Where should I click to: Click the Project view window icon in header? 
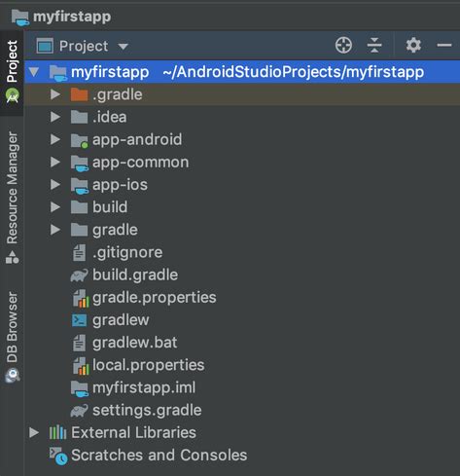[x=45, y=46]
